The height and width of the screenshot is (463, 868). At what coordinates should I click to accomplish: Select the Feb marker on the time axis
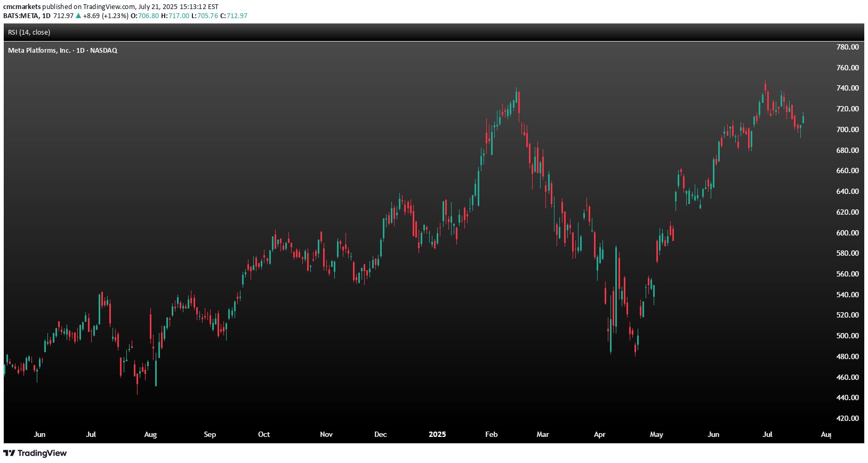[492, 435]
